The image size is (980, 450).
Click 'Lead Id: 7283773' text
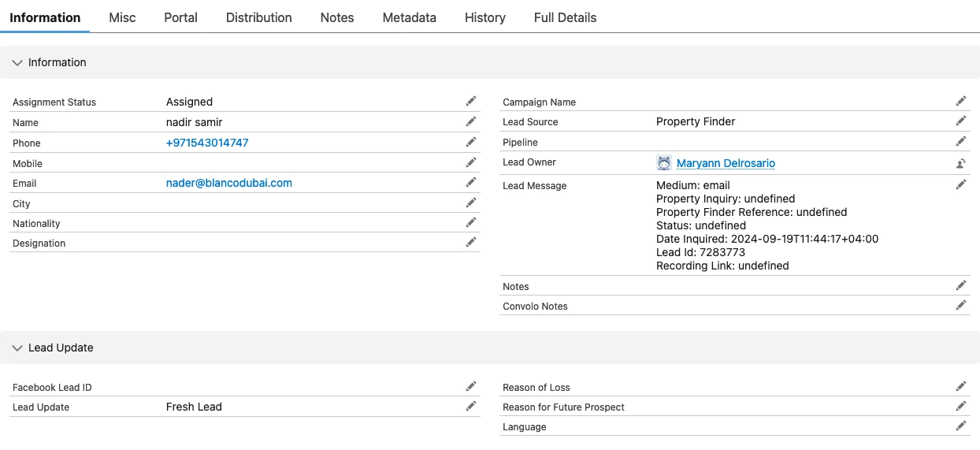700,252
